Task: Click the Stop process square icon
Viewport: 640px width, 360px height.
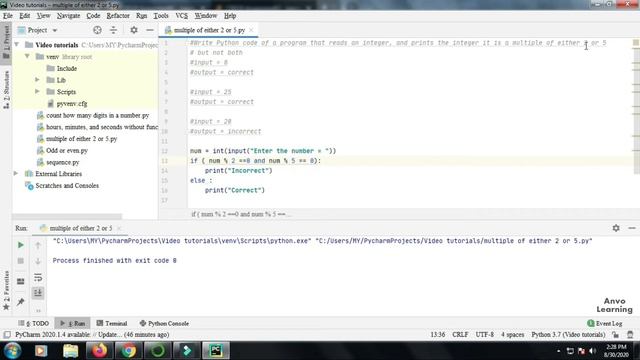Action: click(20, 261)
